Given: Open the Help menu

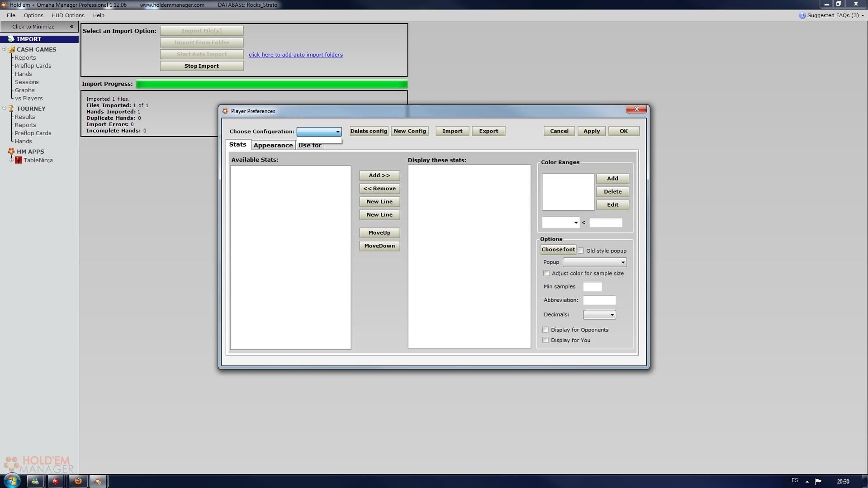Looking at the screenshot, I should coord(99,15).
